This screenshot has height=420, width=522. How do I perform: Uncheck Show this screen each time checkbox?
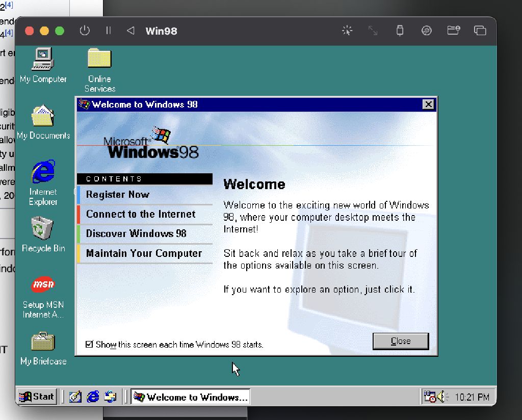pos(90,345)
